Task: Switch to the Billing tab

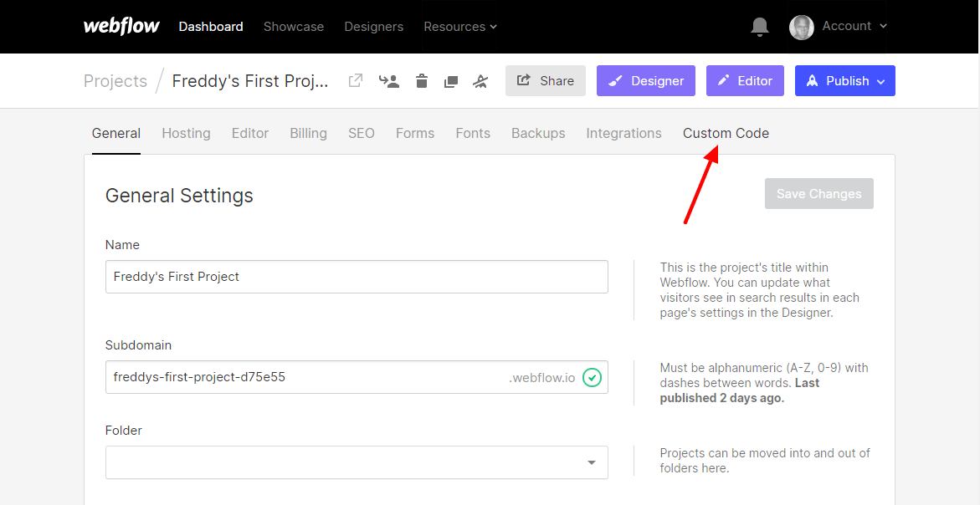Action: click(x=308, y=133)
